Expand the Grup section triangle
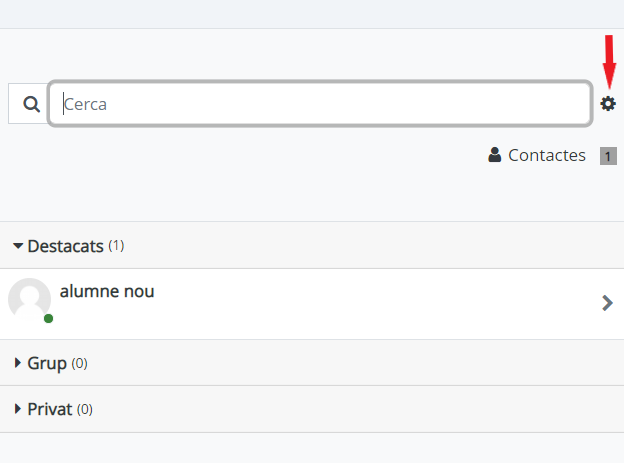 pos(17,363)
